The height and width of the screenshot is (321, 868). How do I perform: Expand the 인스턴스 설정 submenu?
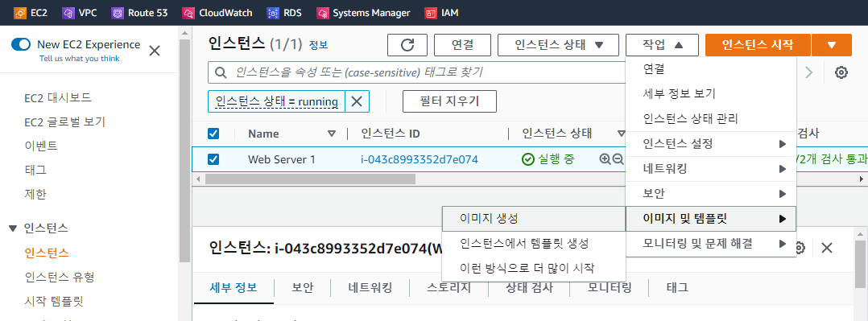point(711,144)
